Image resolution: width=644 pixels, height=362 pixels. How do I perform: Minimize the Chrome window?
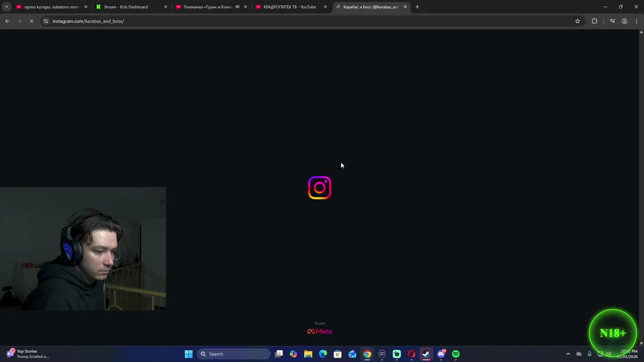(x=605, y=7)
